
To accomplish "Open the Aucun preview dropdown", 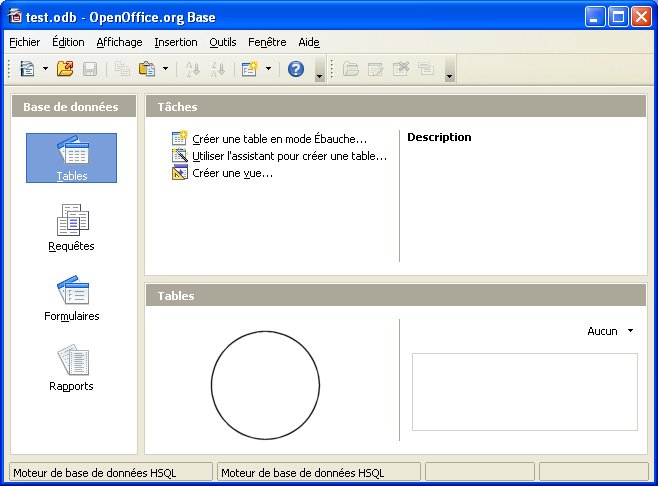I will (x=610, y=331).
